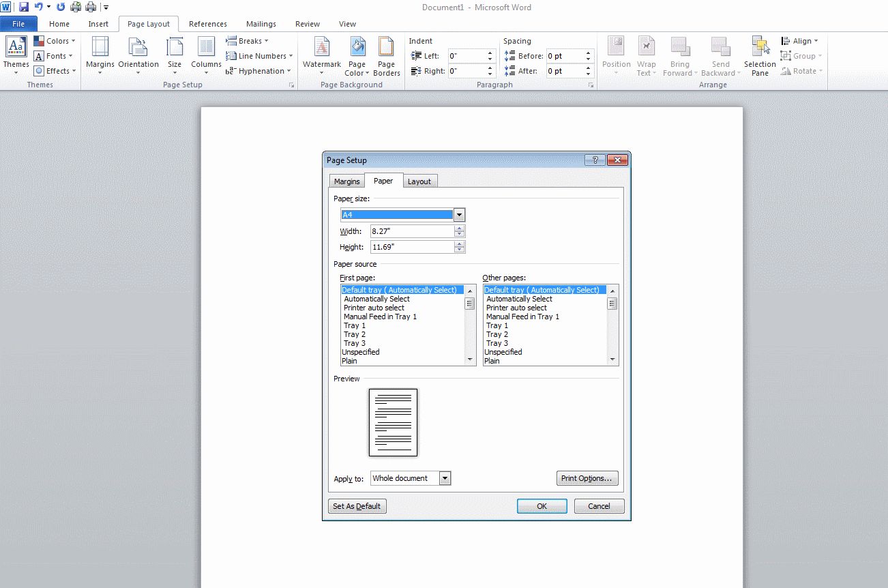Screen dimensions: 888x588
Task: Open the References ribbon tab
Action: point(208,24)
